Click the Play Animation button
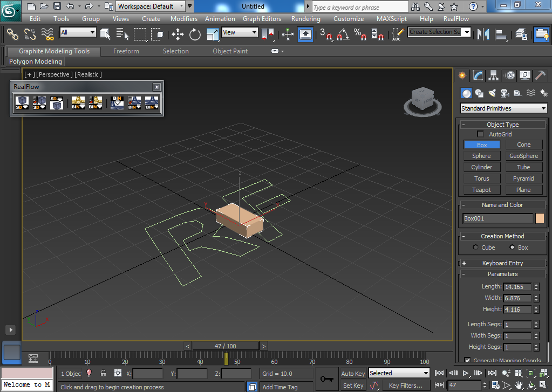The height and width of the screenshot is (392, 552). coord(466,373)
